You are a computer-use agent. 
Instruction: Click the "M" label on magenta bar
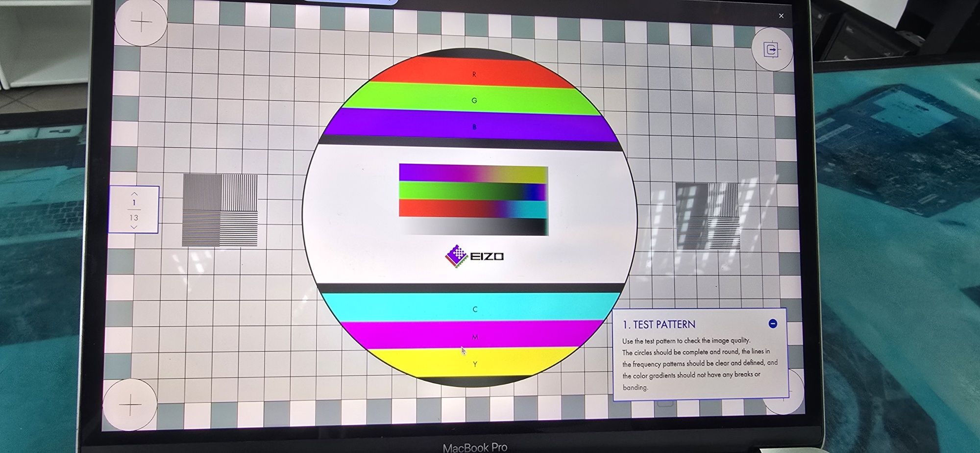pos(475,337)
